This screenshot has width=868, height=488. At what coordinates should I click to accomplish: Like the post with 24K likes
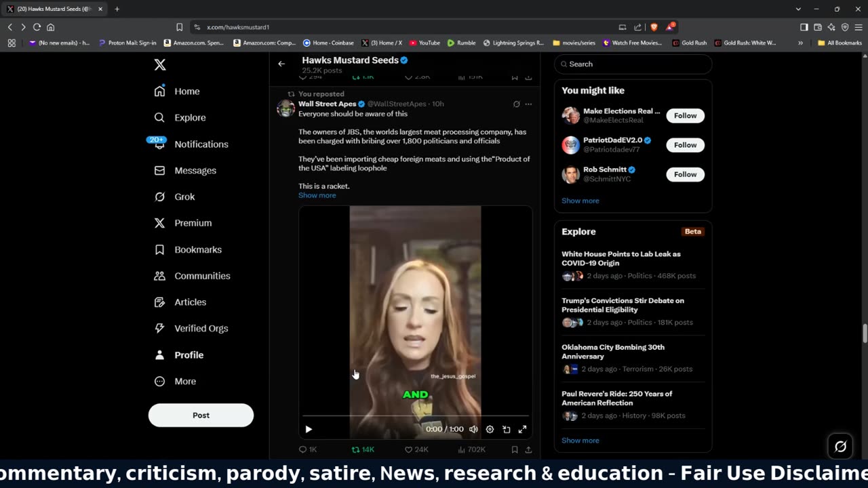pos(416,449)
